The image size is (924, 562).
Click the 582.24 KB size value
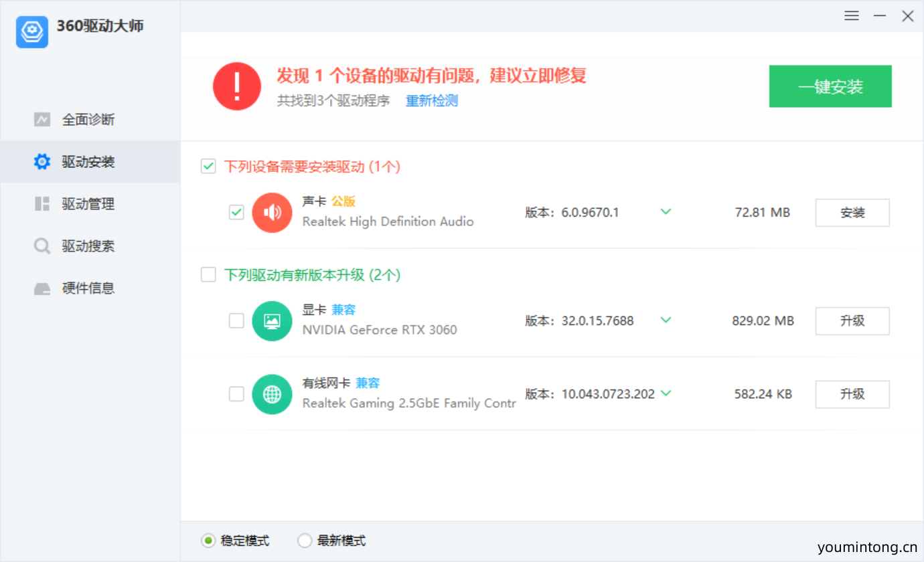tap(763, 394)
